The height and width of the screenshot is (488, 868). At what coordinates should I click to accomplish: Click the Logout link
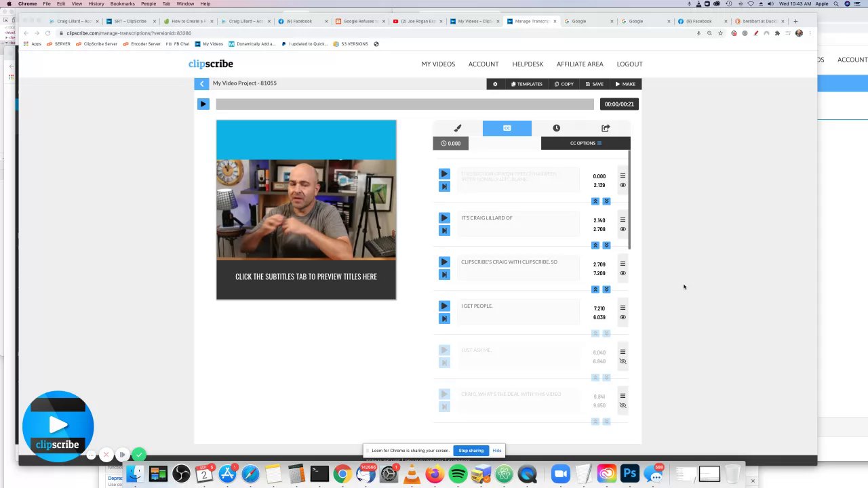tap(629, 64)
